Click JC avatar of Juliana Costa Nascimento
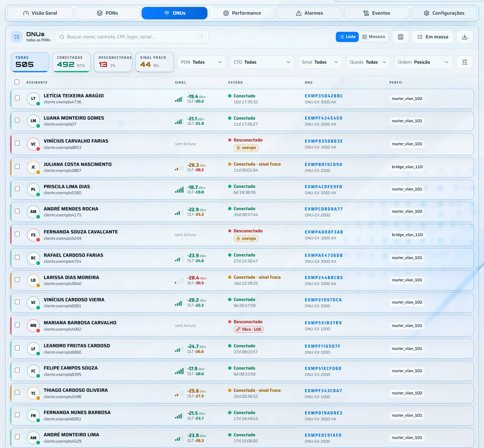This screenshot has height=448, width=484. (33, 167)
